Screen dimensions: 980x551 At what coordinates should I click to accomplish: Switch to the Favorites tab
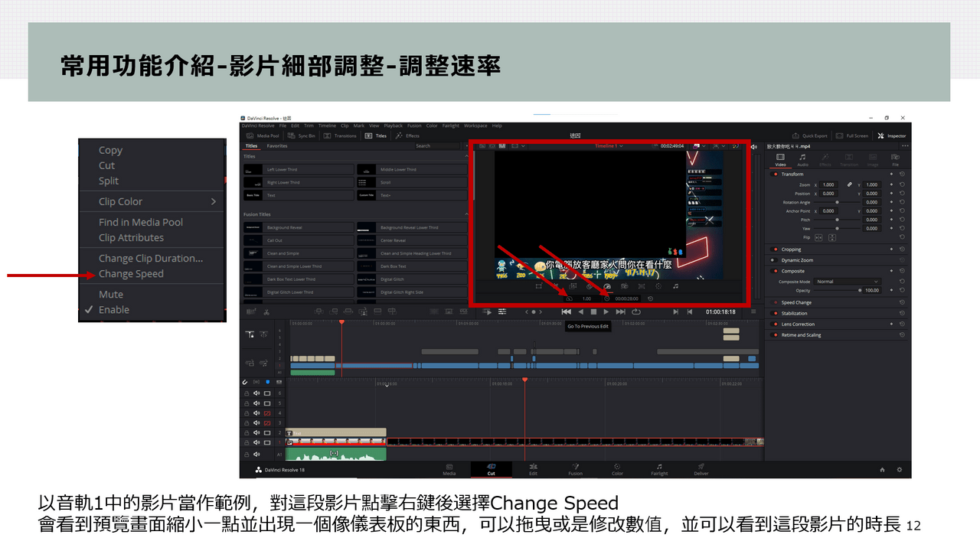pyautogui.click(x=277, y=145)
